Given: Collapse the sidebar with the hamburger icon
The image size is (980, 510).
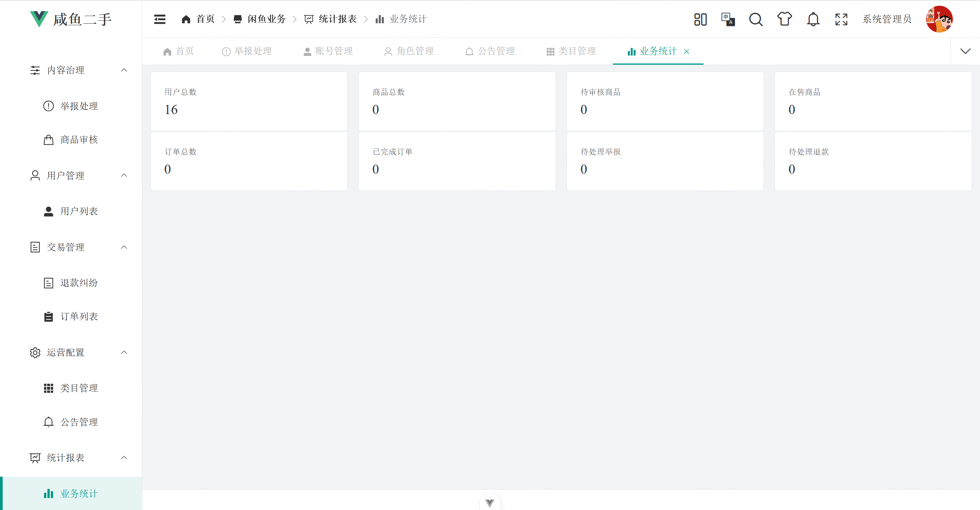Looking at the screenshot, I should [160, 19].
